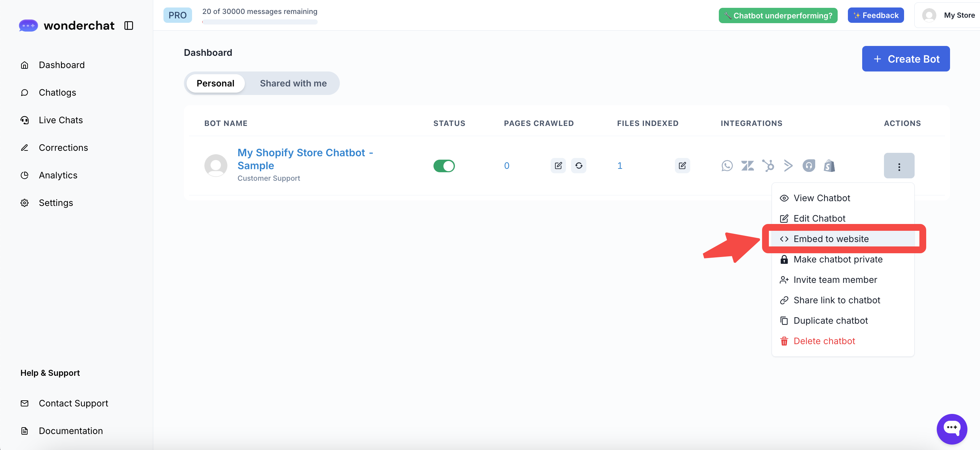
Task: Collapse the sidebar with panel icon
Action: pyautogui.click(x=129, y=26)
